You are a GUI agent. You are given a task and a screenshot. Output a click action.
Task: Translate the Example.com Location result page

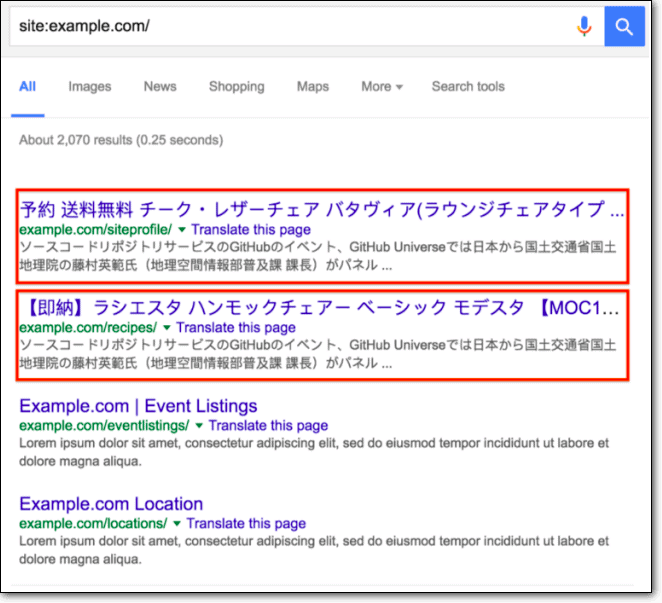(x=241, y=524)
